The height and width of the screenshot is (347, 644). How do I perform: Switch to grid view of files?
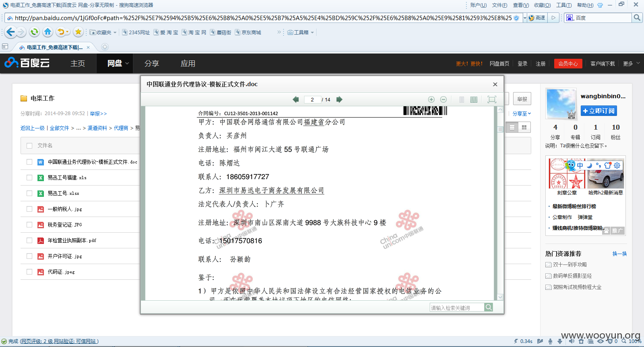point(524,127)
